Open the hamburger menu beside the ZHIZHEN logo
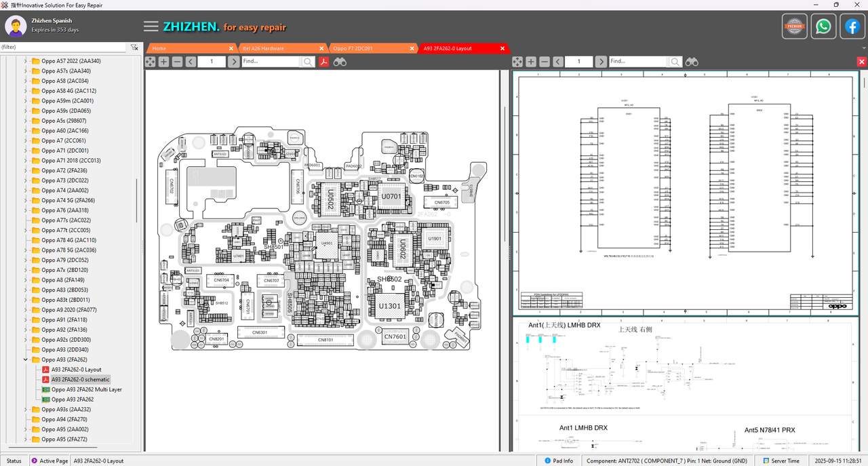 151,26
